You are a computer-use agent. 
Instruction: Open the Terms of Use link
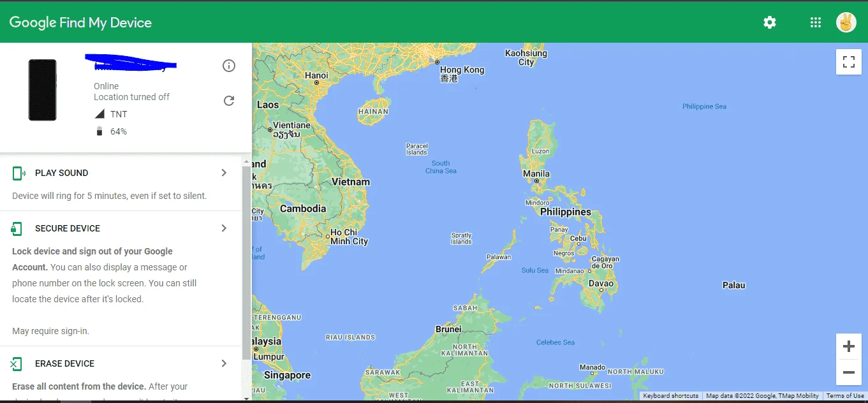(x=845, y=396)
